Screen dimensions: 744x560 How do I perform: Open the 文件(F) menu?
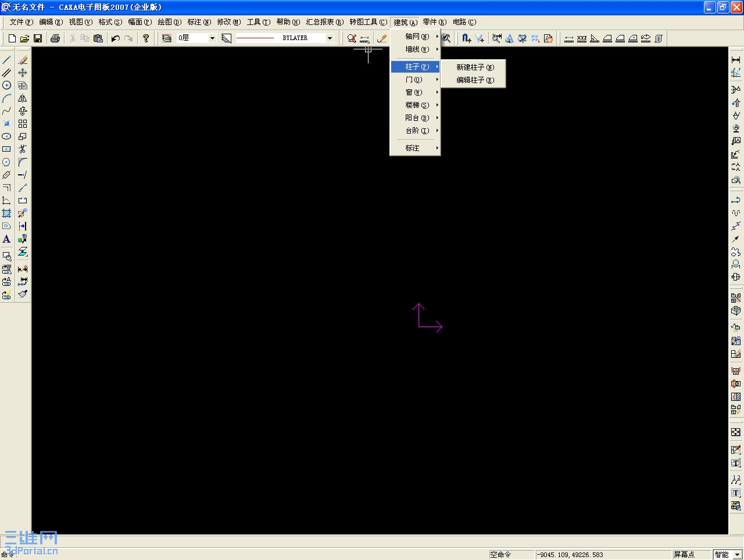tap(22, 22)
